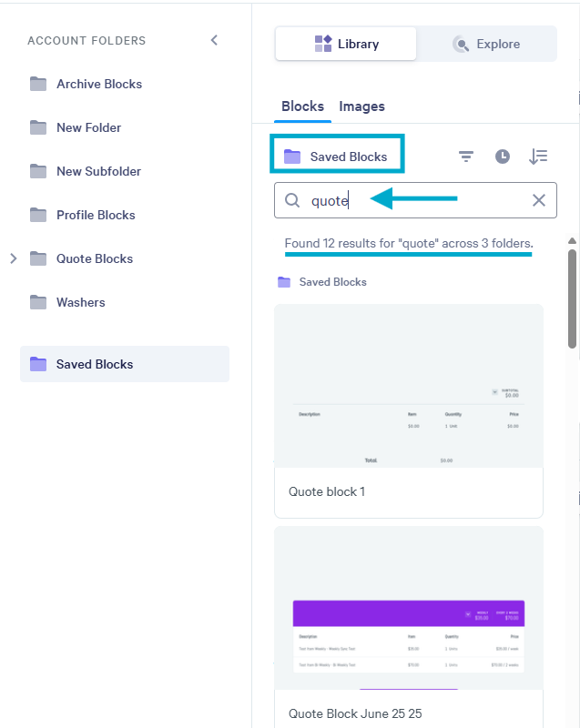Image resolution: width=580 pixels, height=728 pixels.
Task: Open the Quote Block June 25 thumbnail
Action: [409, 608]
